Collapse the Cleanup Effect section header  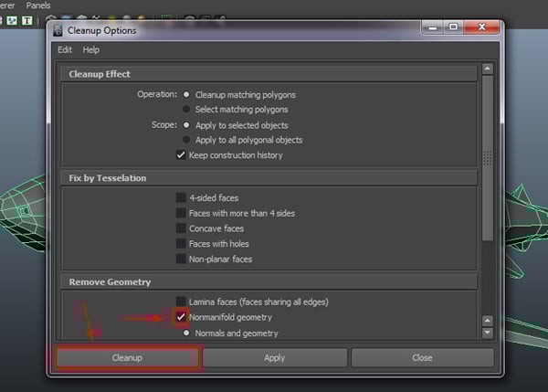click(x=269, y=74)
